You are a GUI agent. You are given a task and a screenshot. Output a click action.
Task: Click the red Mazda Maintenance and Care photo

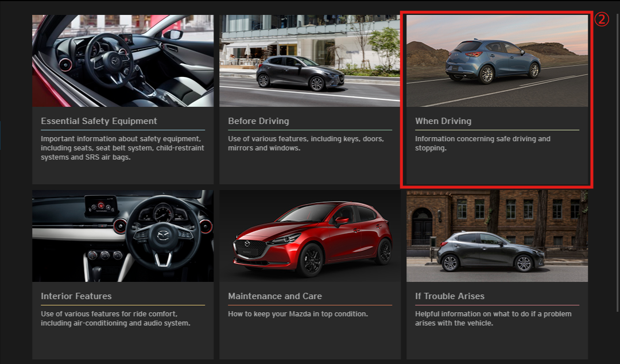point(309,236)
